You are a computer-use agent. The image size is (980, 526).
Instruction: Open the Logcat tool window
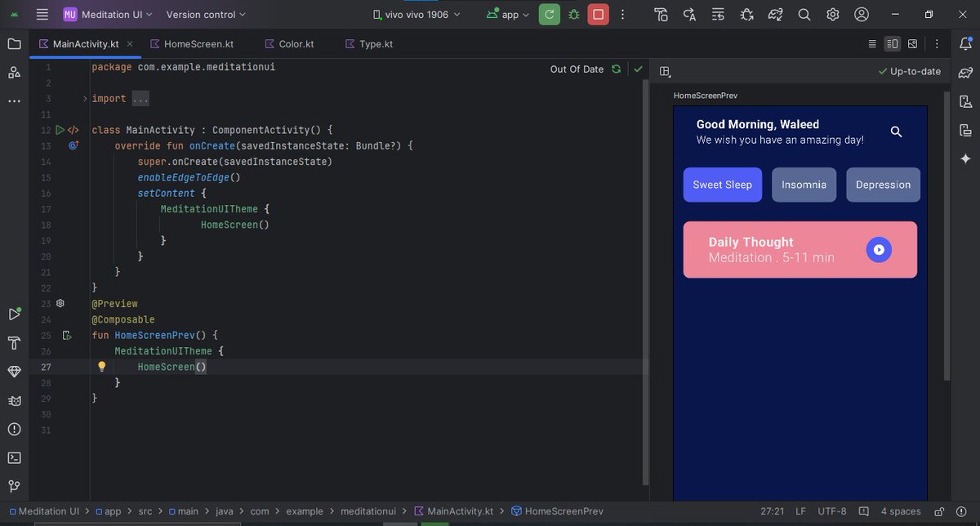[x=14, y=400]
